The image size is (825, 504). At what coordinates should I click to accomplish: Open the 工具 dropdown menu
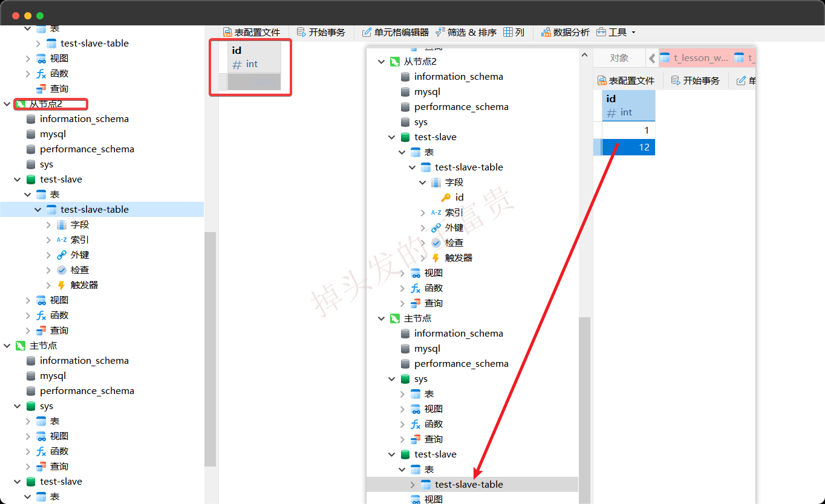pos(616,32)
